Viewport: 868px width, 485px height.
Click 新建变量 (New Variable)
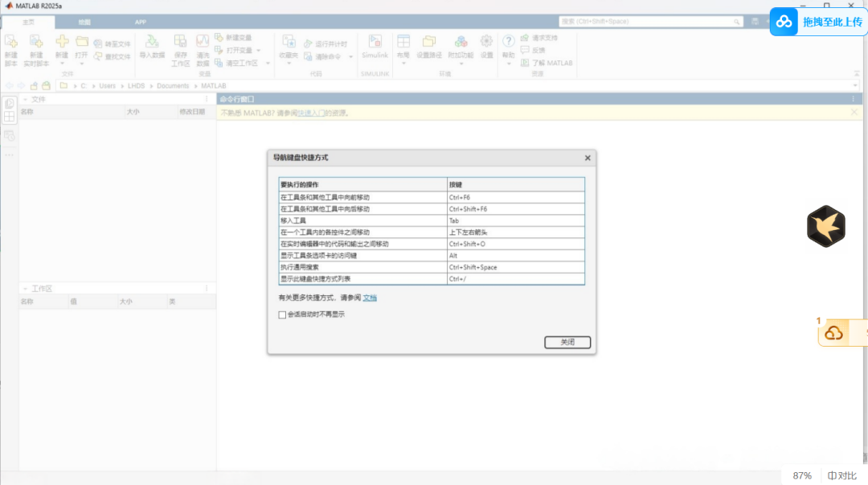coord(233,38)
